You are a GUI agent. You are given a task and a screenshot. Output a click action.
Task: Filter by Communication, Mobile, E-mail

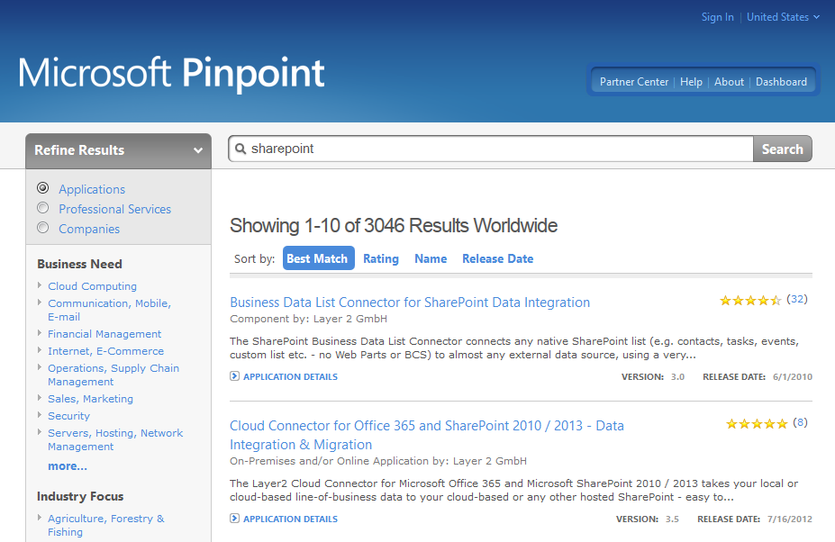pos(109,310)
